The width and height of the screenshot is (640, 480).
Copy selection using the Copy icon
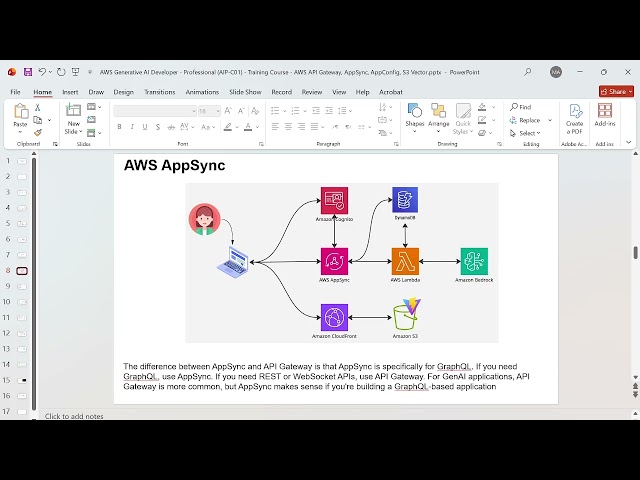[38, 120]
